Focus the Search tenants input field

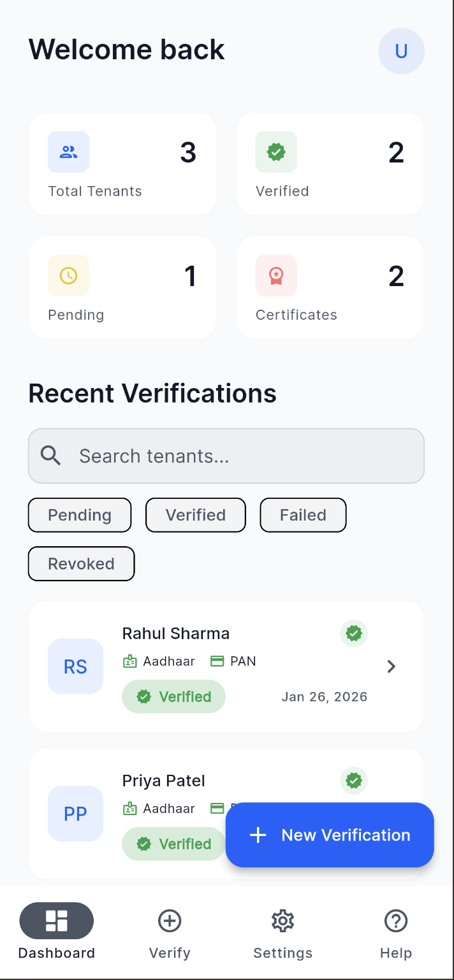point(242,456)
